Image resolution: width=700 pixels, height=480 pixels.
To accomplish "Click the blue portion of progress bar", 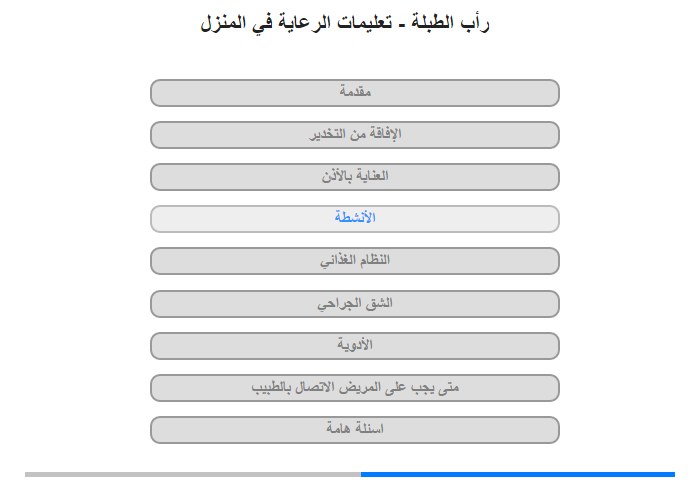I will pyautogui.click(x=518, y=474).
